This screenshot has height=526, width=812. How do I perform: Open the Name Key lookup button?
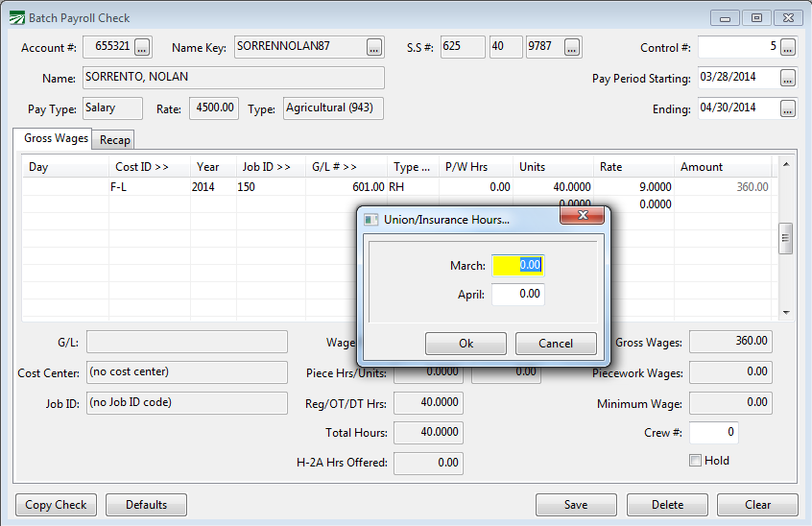(x=374, y=47)
